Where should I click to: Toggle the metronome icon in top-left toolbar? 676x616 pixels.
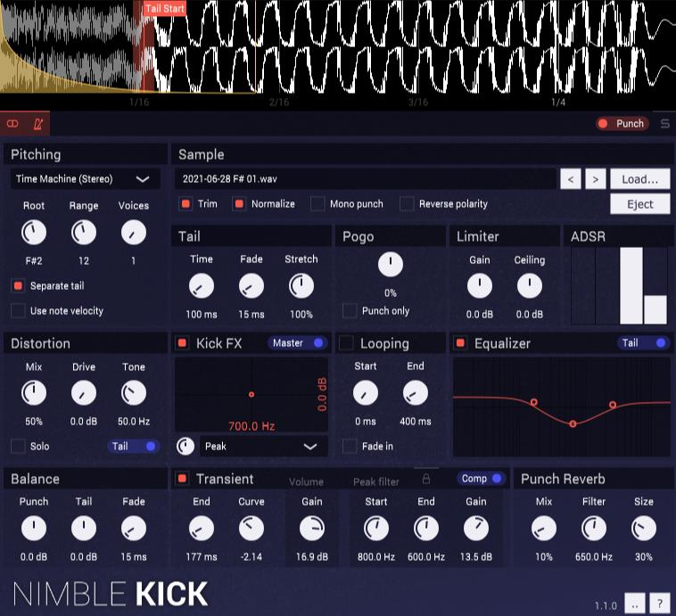[38, 124]
